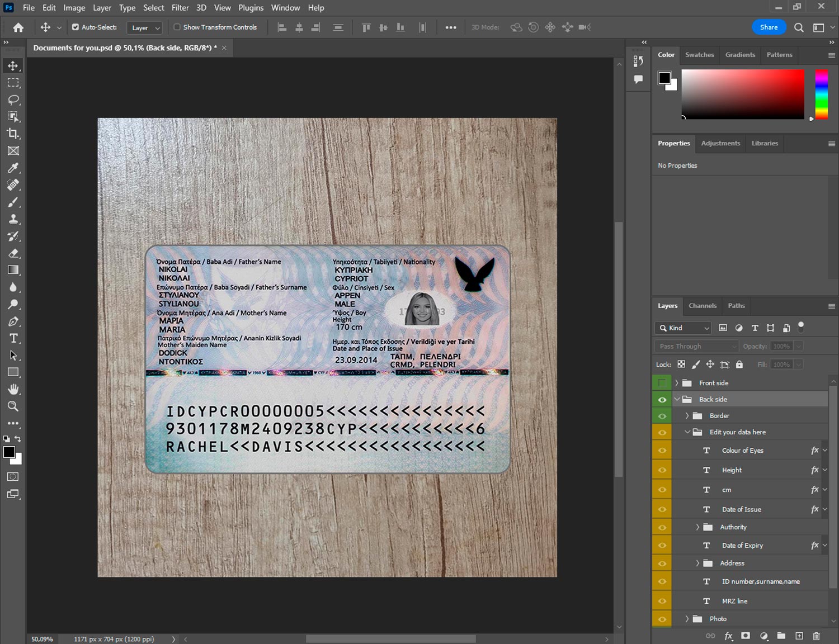Select the Hand tool

click(13, 389)
